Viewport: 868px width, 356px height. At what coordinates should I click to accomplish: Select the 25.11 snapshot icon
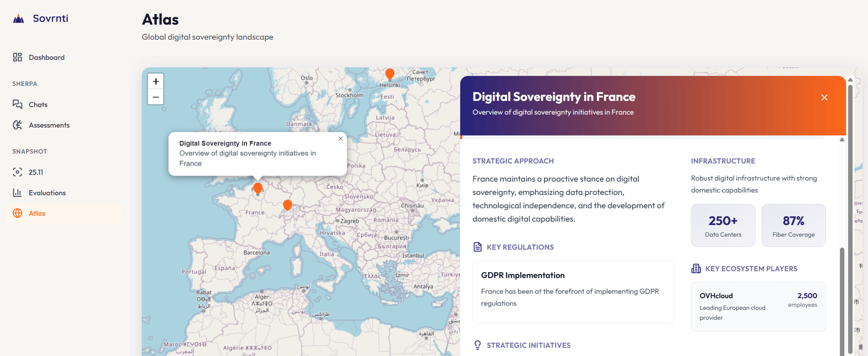[x=17, y=172]
